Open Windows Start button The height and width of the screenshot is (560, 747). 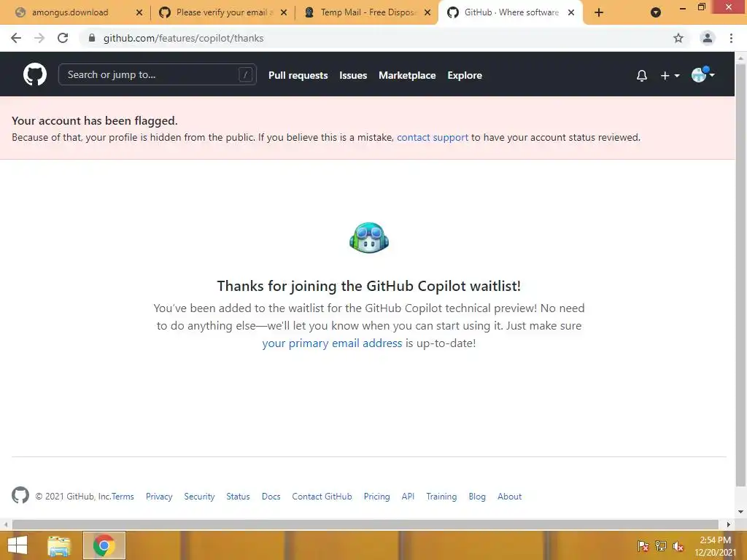18,545
